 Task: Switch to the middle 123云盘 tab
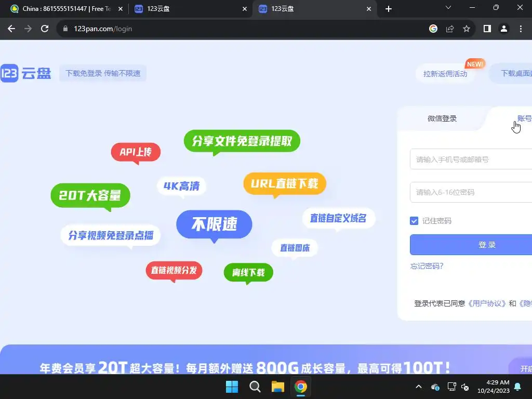191,9
